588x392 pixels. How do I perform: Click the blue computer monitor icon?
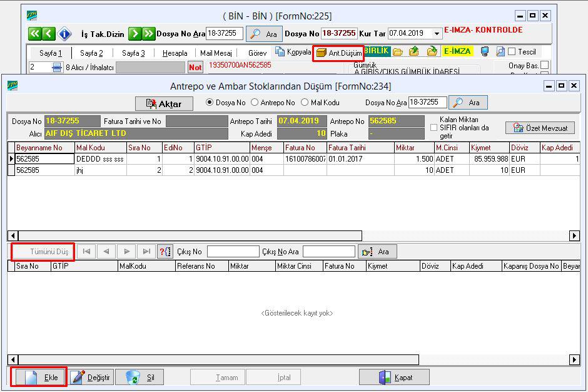pyautogui.click(x=485, y=51)
